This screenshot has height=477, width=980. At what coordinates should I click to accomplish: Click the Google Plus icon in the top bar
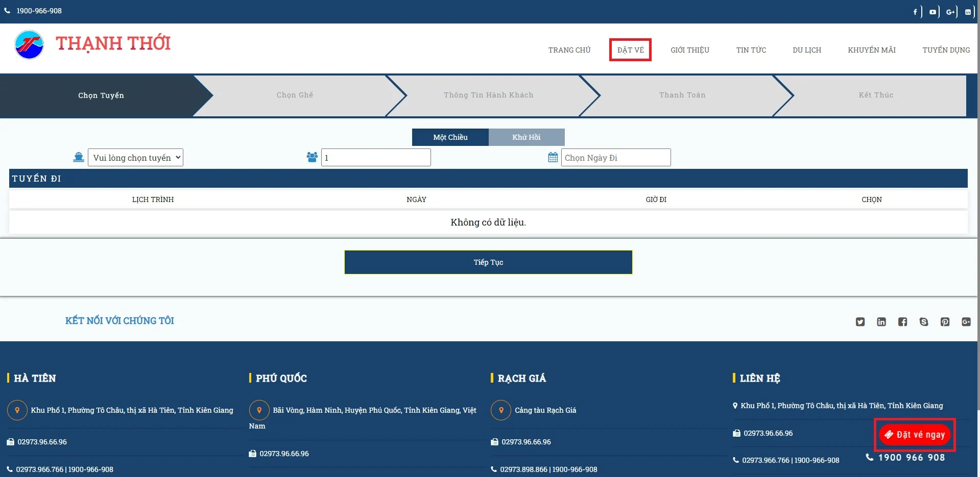click(950, 12)
